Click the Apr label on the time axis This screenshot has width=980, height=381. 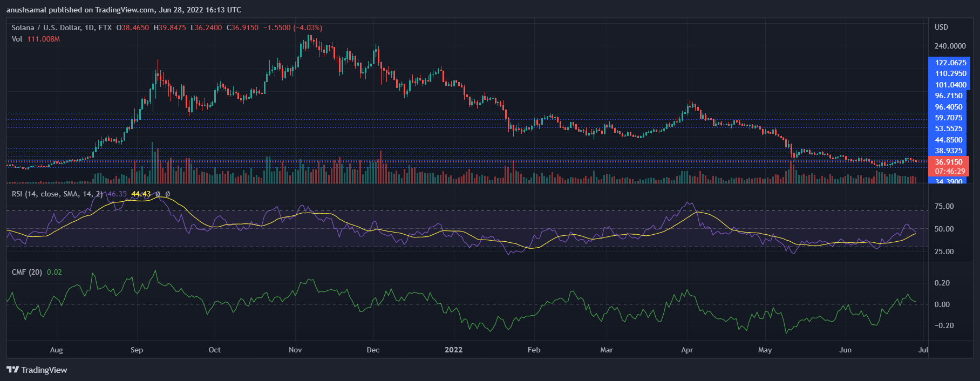tap(687, 350)
